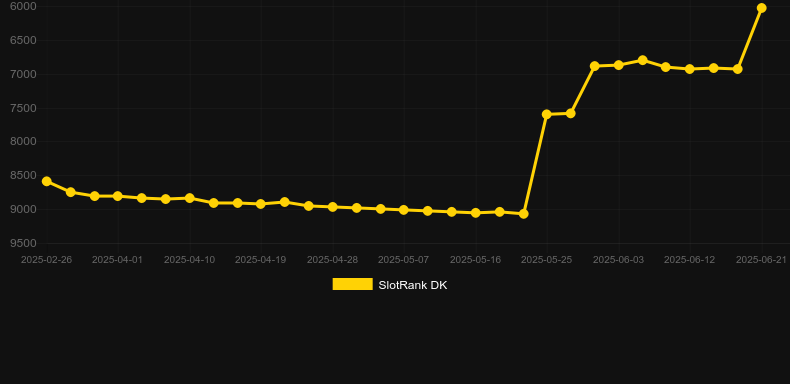790x384 pixels.
Task: Select the first data point at 2025-02-26
Action: click(46, 181)
